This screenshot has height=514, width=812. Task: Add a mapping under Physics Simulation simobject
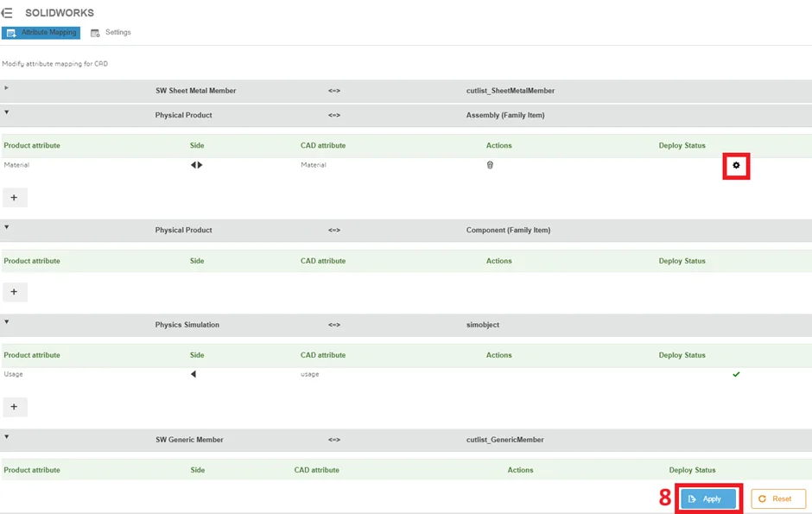point(15,407)
